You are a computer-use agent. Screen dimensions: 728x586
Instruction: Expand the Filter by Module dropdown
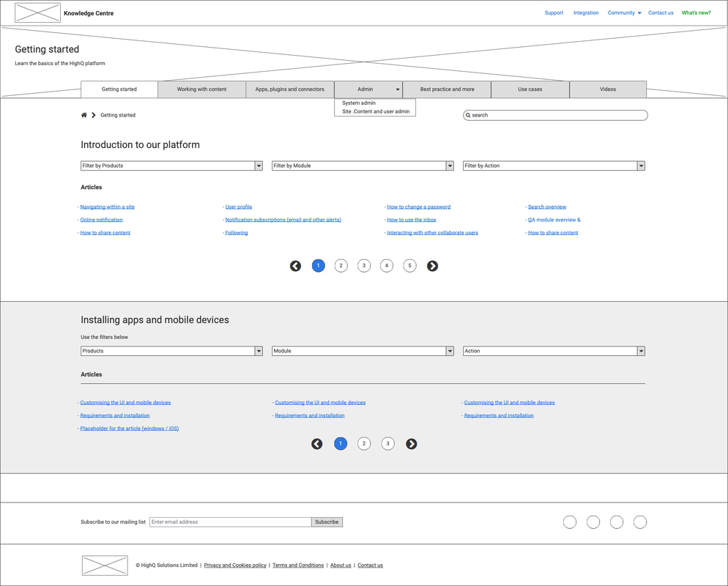tap(363, 166)
